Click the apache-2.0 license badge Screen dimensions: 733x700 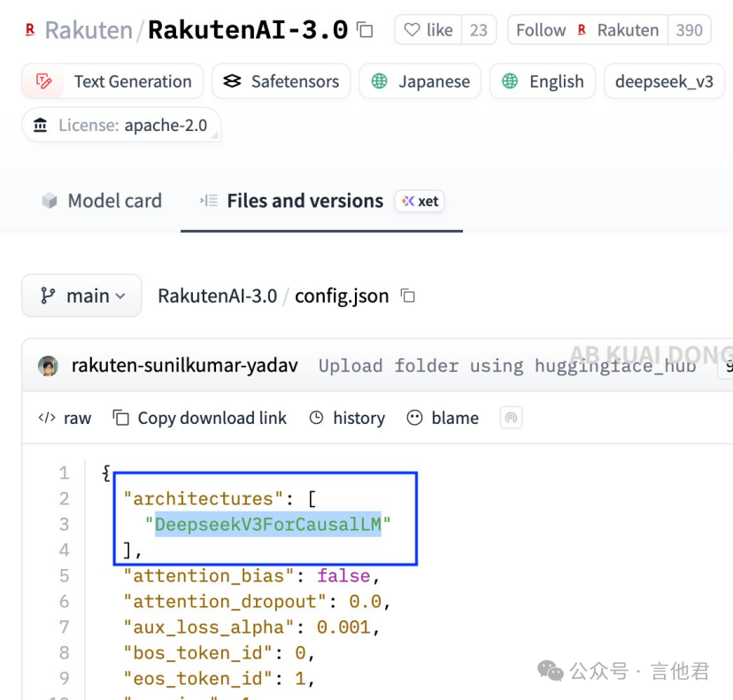click(121, 126)
